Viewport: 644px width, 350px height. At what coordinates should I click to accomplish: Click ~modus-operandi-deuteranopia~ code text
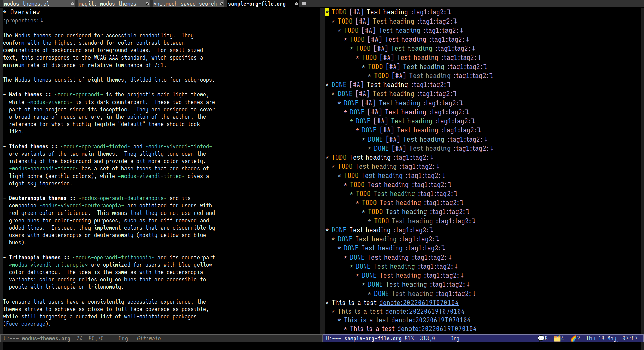[123, 198]
